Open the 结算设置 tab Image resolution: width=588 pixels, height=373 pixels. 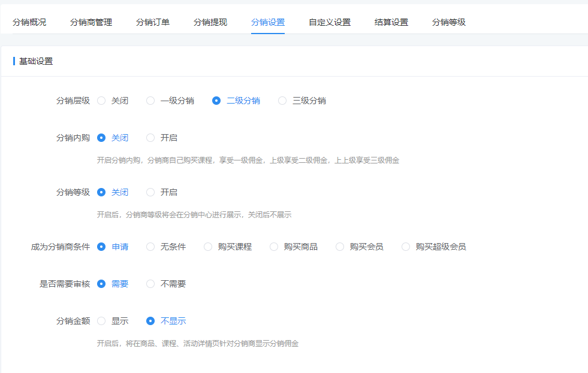point(391,23)
